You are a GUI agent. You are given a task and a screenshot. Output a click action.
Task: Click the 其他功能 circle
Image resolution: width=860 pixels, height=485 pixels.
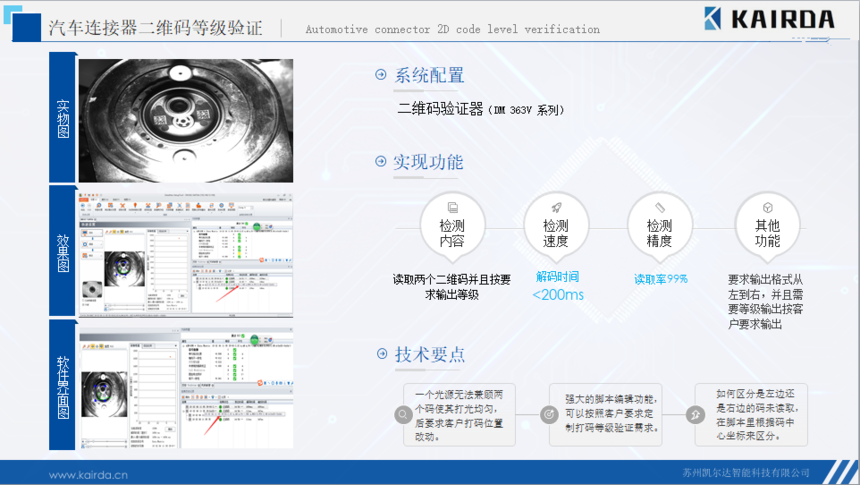tap(767, 226)
